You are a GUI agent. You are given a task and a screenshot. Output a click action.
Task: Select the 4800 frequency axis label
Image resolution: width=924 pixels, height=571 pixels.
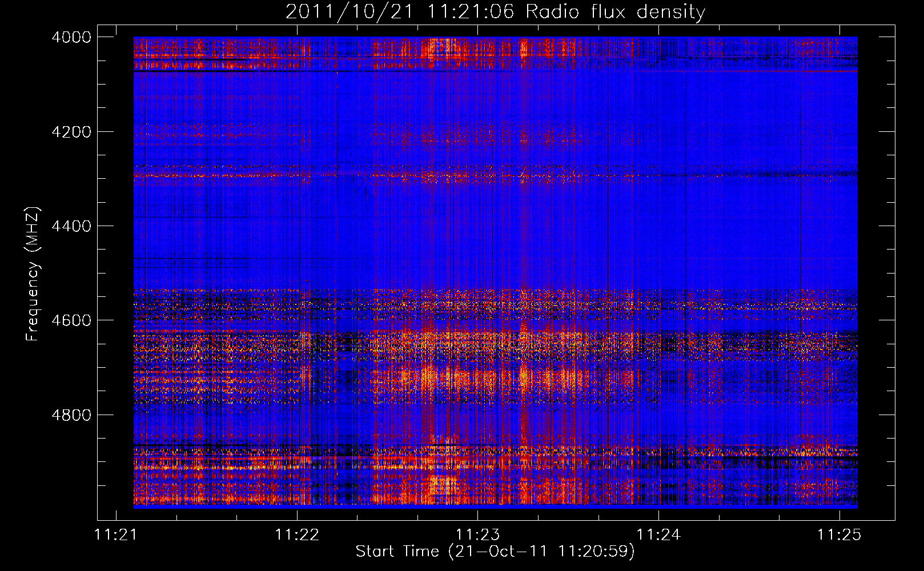point(71,415)
